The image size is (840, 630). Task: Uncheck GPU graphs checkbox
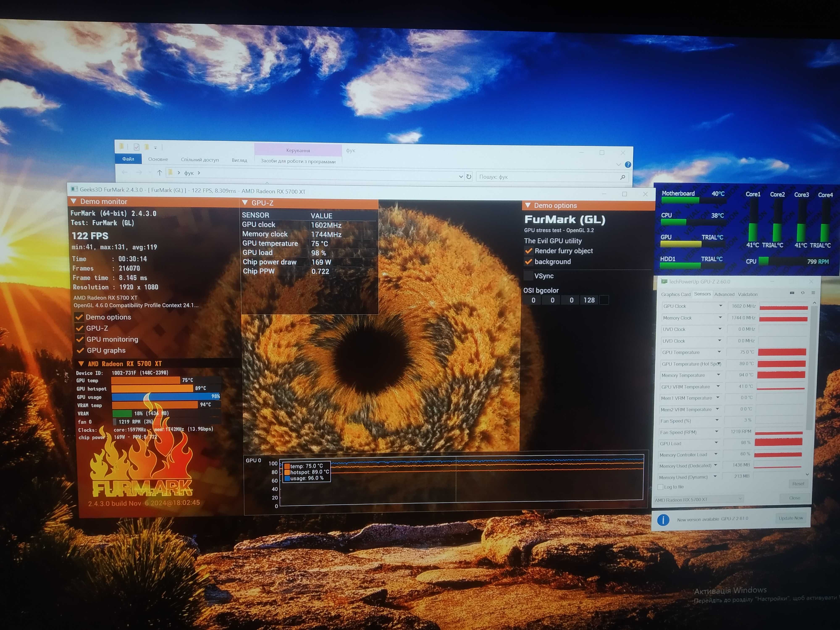tap(80, 350)
